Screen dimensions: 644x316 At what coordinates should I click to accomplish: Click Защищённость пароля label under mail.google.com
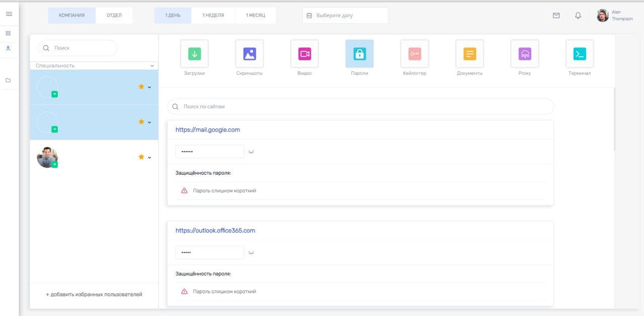(x=203, y=173)
